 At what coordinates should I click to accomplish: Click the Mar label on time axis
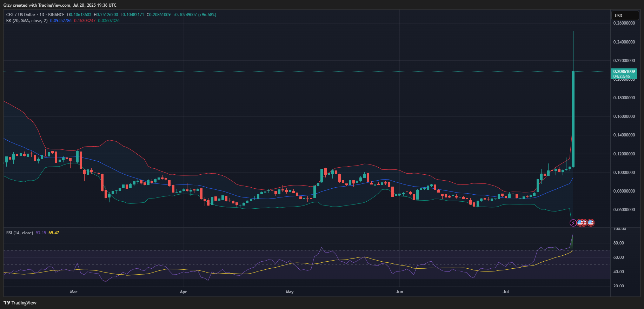tap(73, 292)
